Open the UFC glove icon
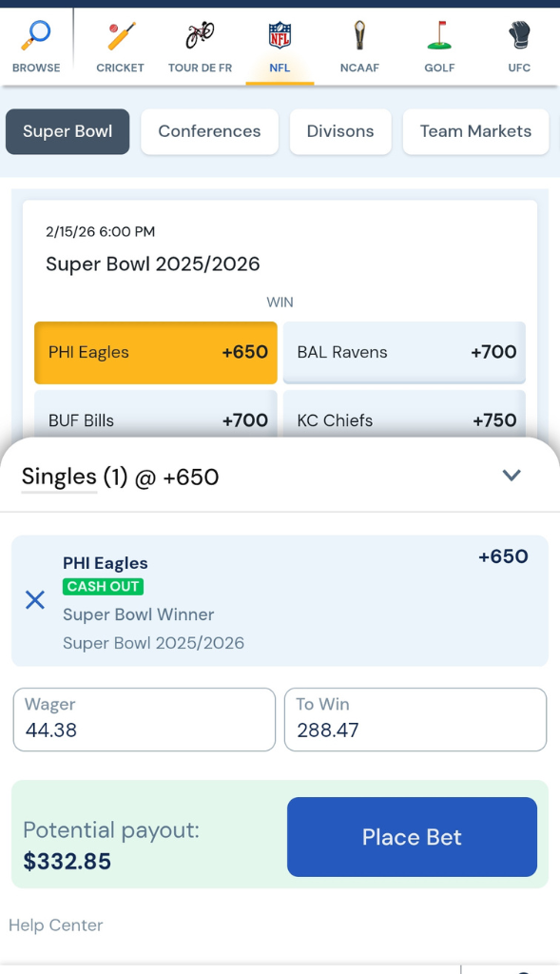This screenshot has width=560, height=974. click(520, 35)
